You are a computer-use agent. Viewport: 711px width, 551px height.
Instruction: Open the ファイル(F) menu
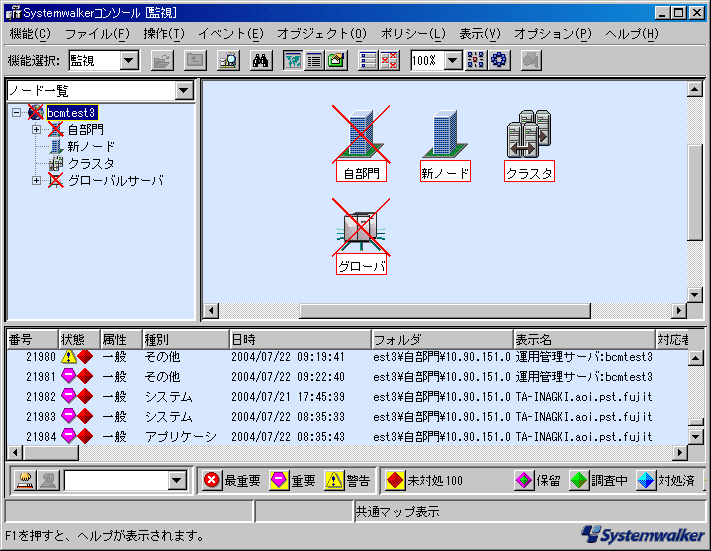[x=97, y=34]
